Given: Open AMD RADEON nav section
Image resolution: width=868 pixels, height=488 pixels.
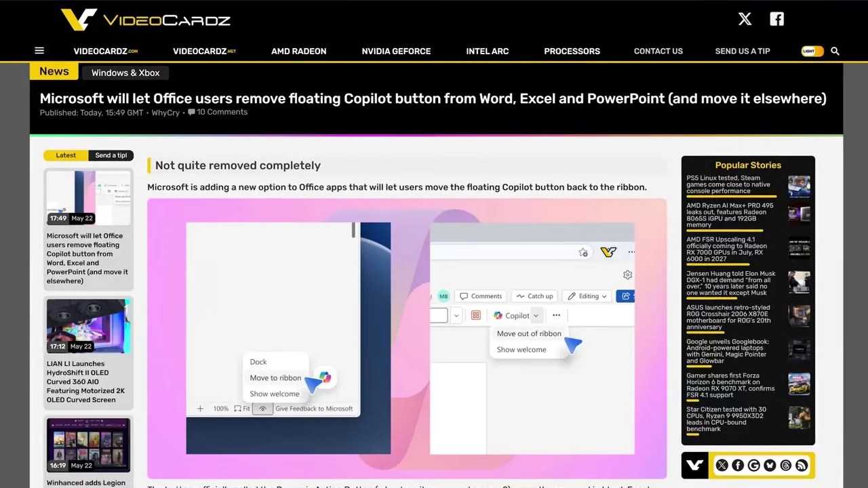Looking at the screenshot, I should 299,51.
